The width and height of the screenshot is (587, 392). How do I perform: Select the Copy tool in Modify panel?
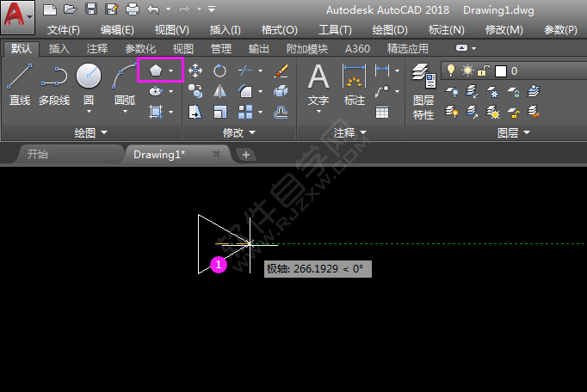195,91
